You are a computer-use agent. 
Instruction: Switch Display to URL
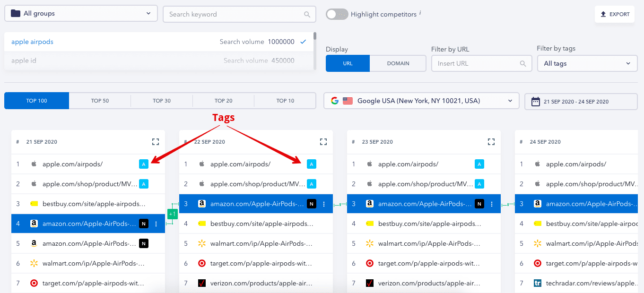point(348,63)
